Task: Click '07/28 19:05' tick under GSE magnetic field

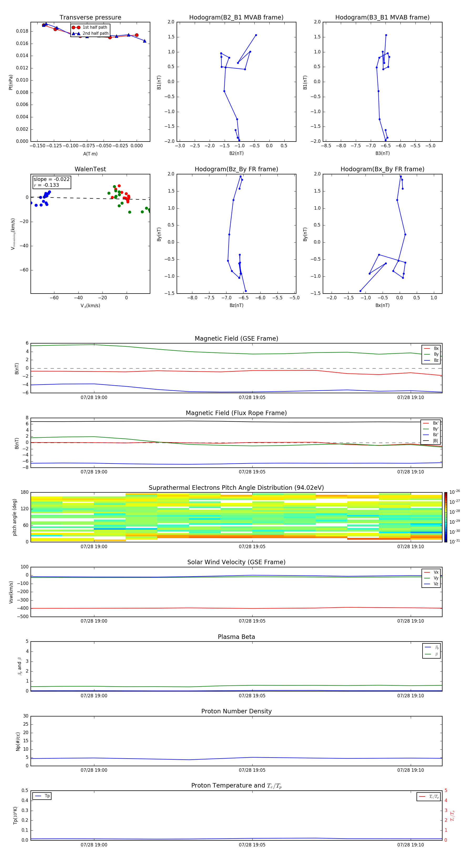Action: click(252, 398)
